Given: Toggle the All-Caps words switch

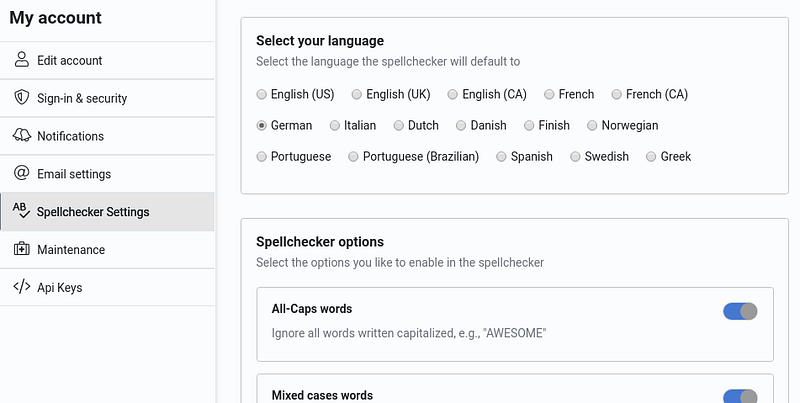Looking at the screenshot, I should [x=740, y=311].
